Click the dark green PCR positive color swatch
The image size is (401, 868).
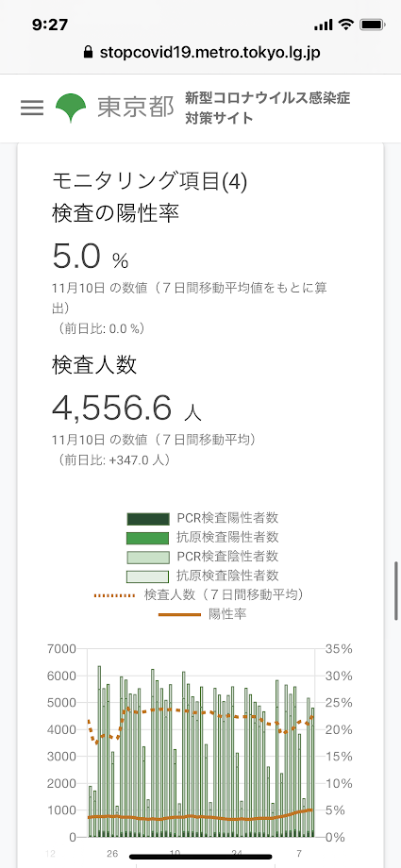pos(147,519)
